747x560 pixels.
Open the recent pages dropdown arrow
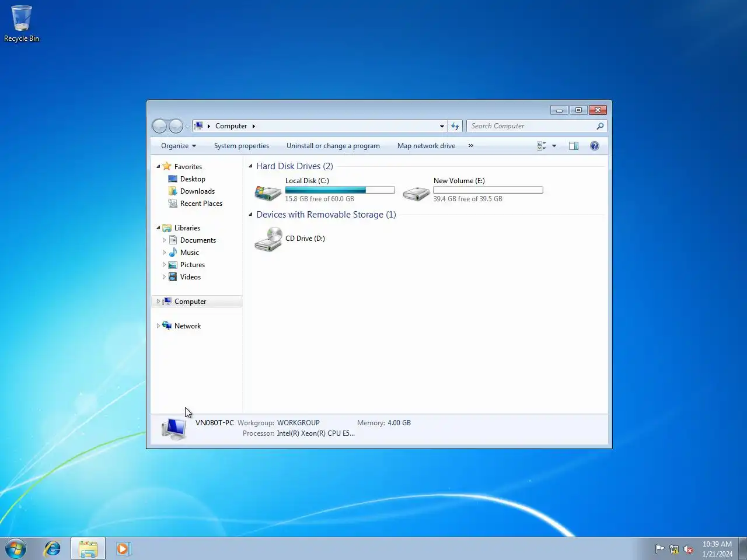click(187, 127)
